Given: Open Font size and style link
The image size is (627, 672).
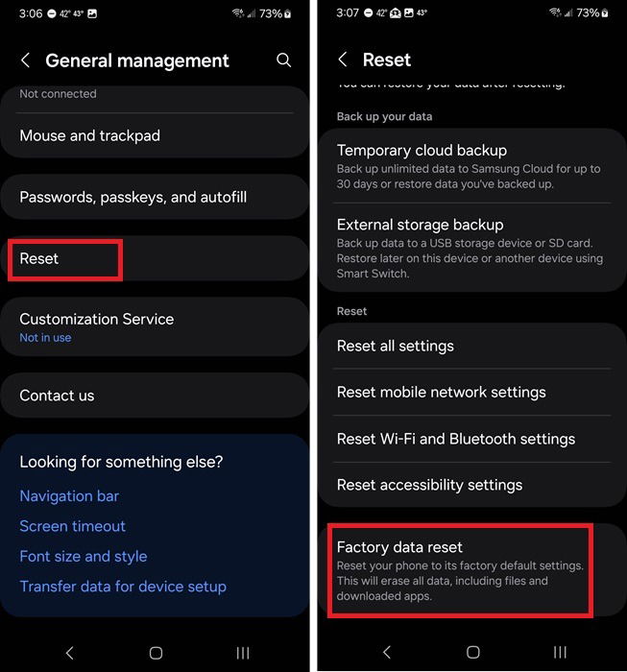Looking at the screenshot, I should point(84,556).
